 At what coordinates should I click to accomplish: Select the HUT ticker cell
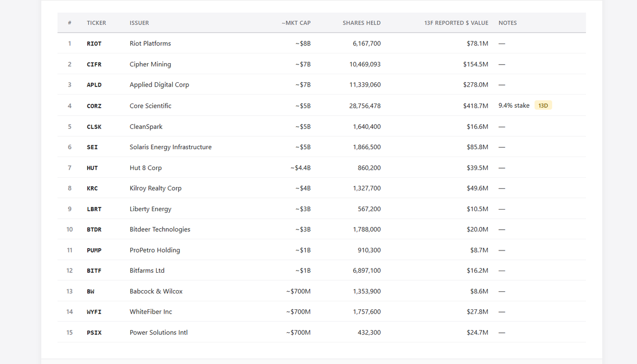click(x=92, y=168)
